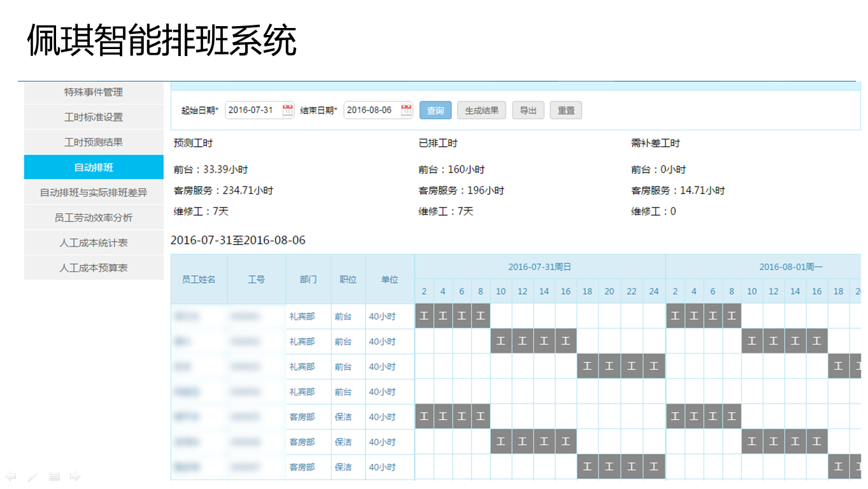Reset the filters with the 重置 button
Viewport: 868px width, 489px height.
pyautogui.click(x=566, y=110)
